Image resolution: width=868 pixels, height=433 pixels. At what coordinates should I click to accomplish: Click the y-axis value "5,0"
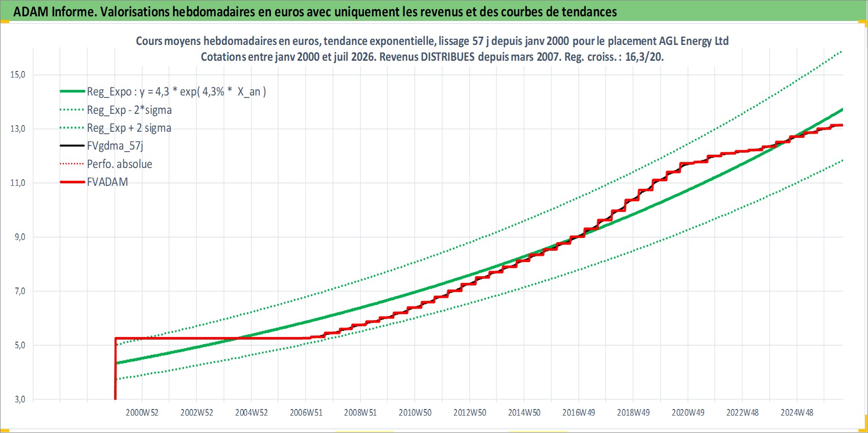coord(20,345)
